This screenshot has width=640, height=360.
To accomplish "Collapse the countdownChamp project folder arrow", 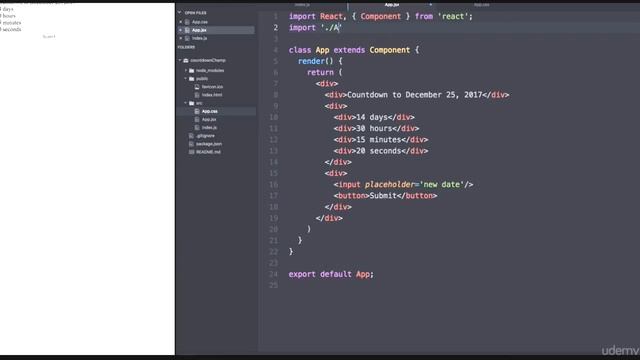I will (180, 60).
